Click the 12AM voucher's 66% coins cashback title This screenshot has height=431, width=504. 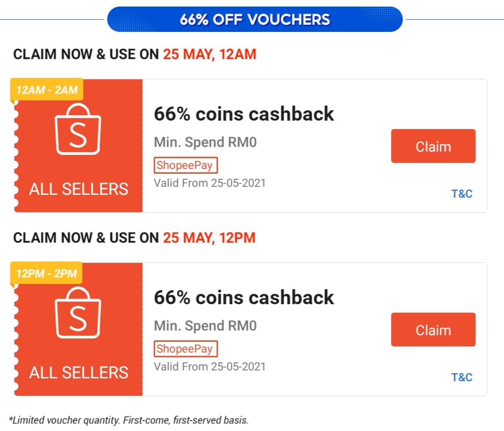(x=244, y=114)
